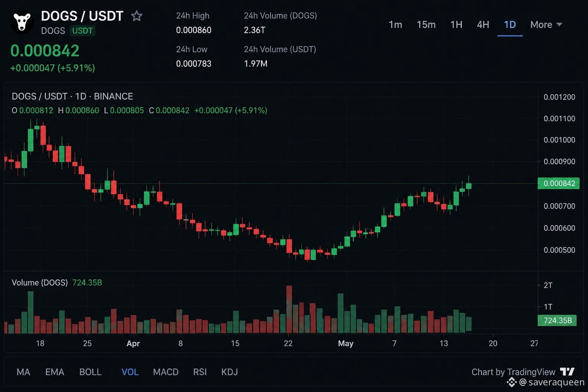The height and width of the screenshot is (392, 588).
Task: Toggle the VOL indicator
Action: coord(130,372)
